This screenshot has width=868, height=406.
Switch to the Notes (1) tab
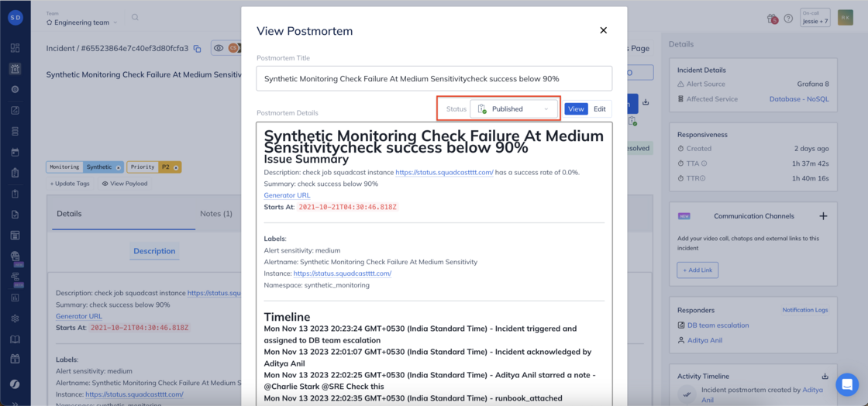216,214
